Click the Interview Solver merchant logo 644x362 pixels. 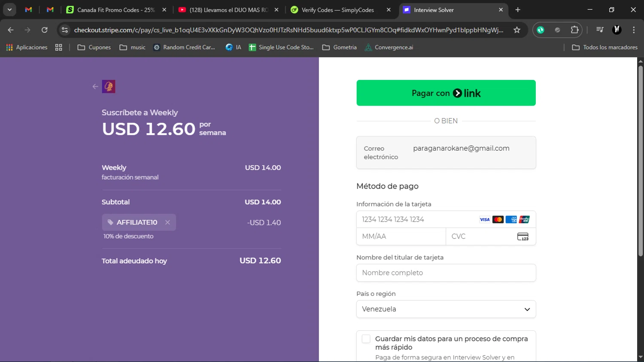pos(109,86)
